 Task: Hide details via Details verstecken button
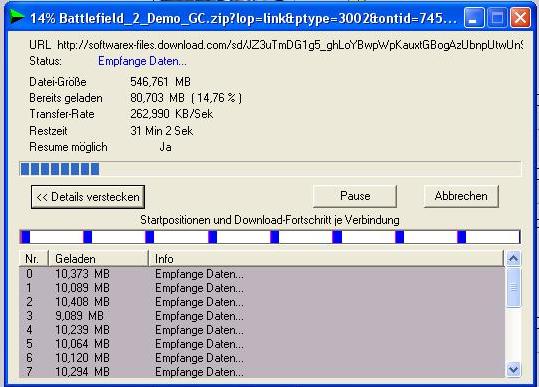tap(88, 197)
